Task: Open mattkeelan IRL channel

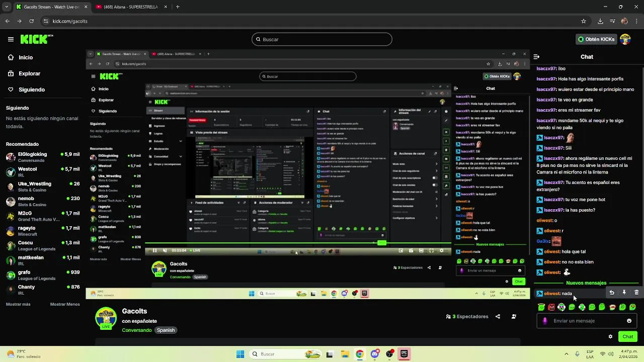Action: [x=43, y=260]
